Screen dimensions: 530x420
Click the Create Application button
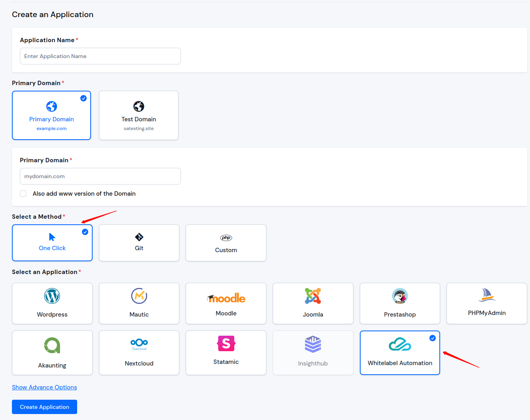coord(45,407)
